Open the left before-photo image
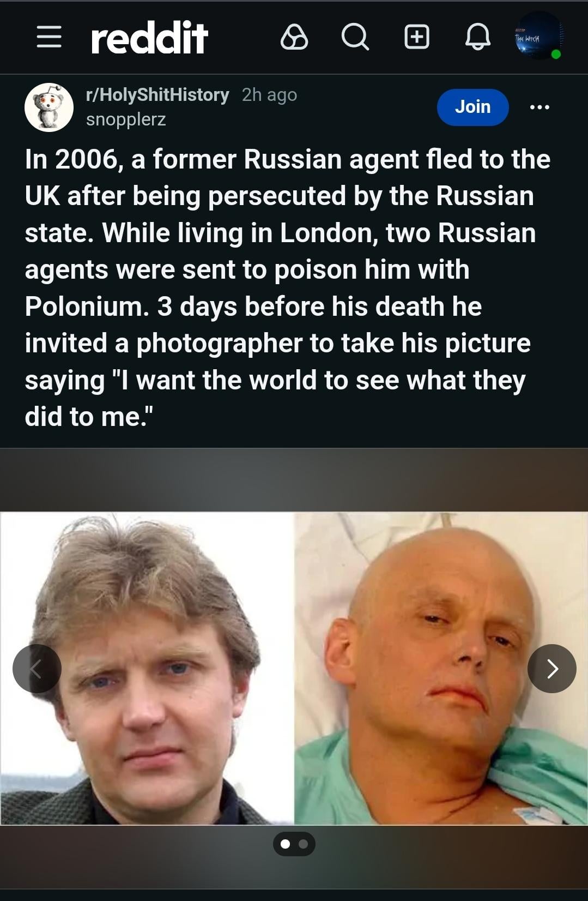 tap(147, 668)
